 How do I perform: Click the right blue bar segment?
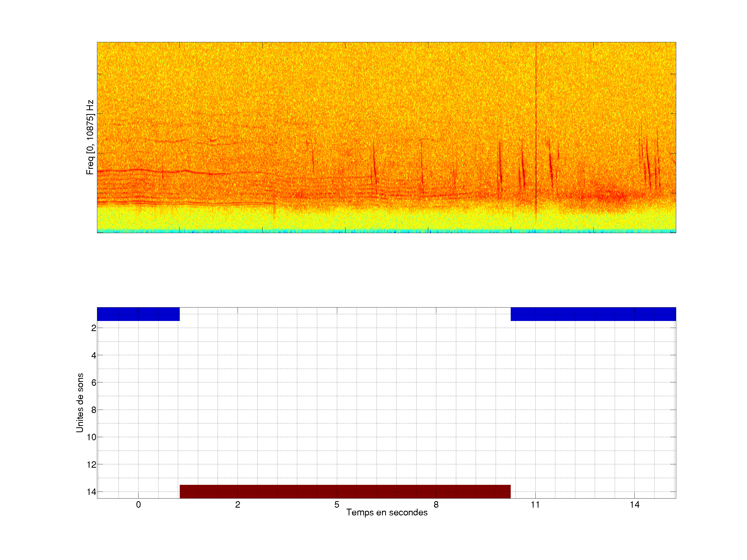click(x=593, y=314)
